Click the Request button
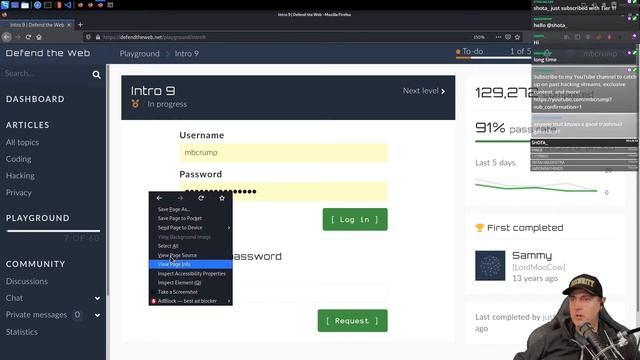Image resolution: width=640 pixels, height=360 pixels. [352, 321]
